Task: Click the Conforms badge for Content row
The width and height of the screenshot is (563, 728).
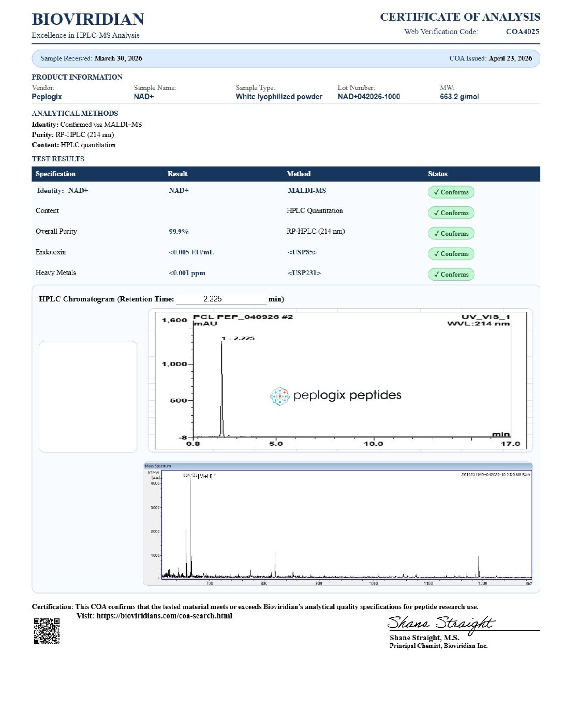Action: pos(451,213)
